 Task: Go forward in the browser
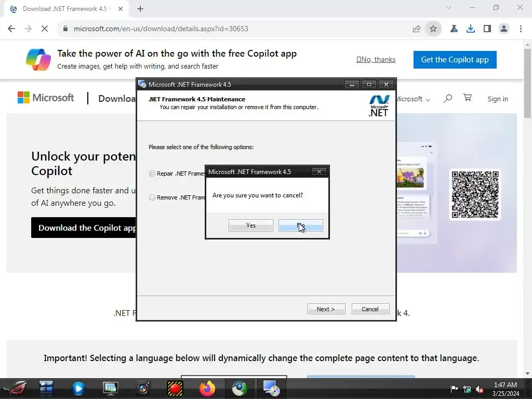(28, 29)
